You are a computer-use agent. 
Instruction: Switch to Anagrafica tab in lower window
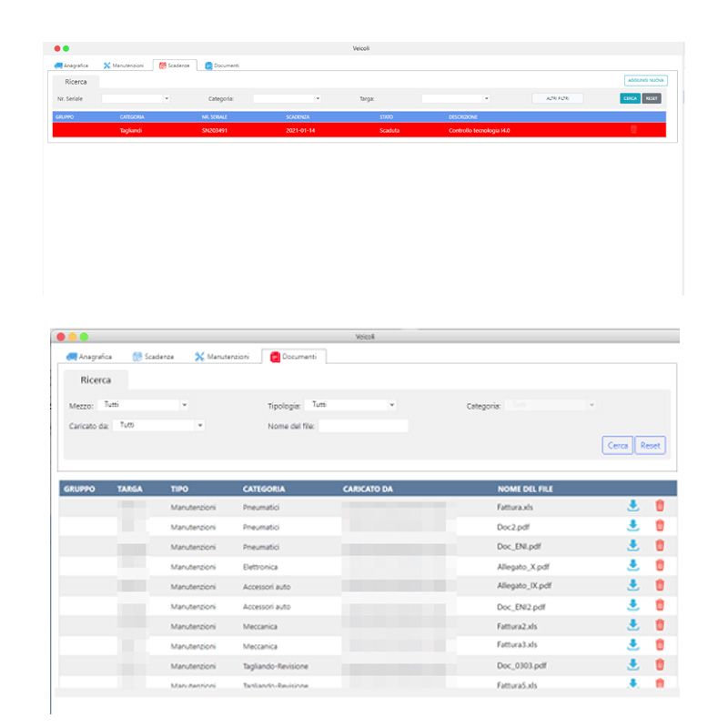click(x=88, y=357)
